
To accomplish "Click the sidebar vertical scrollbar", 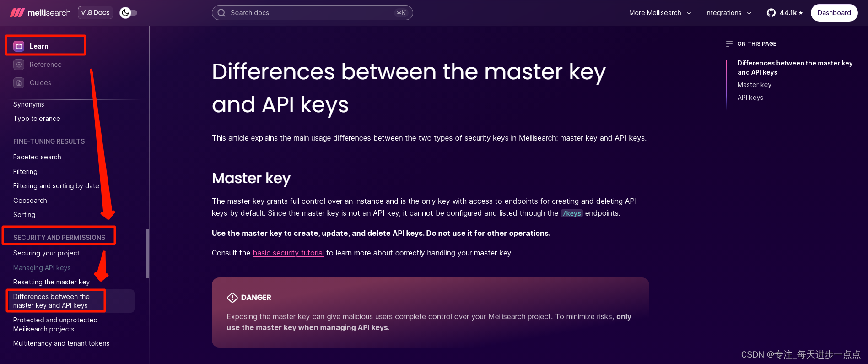I will 147,253.
